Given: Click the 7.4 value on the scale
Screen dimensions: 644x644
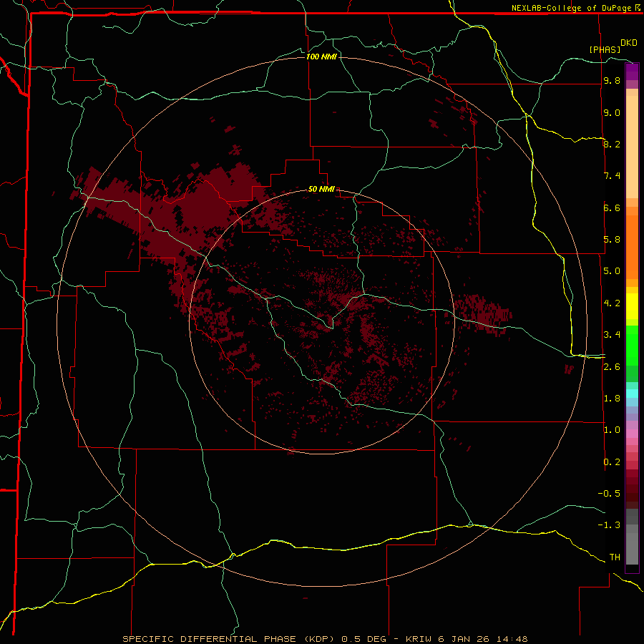Looking at the screenshot, I should click(x=612, y=176).
